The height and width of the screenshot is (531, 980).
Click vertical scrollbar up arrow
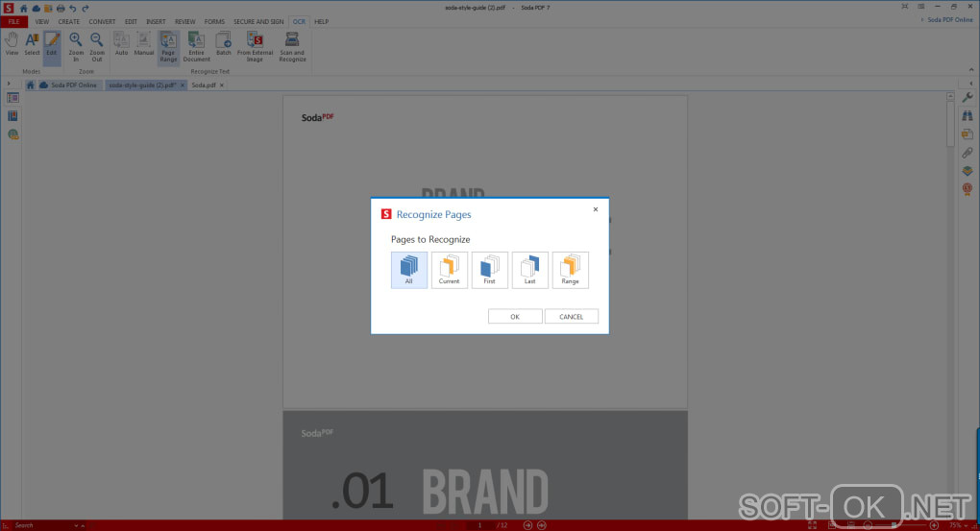(x=950, y=97)
